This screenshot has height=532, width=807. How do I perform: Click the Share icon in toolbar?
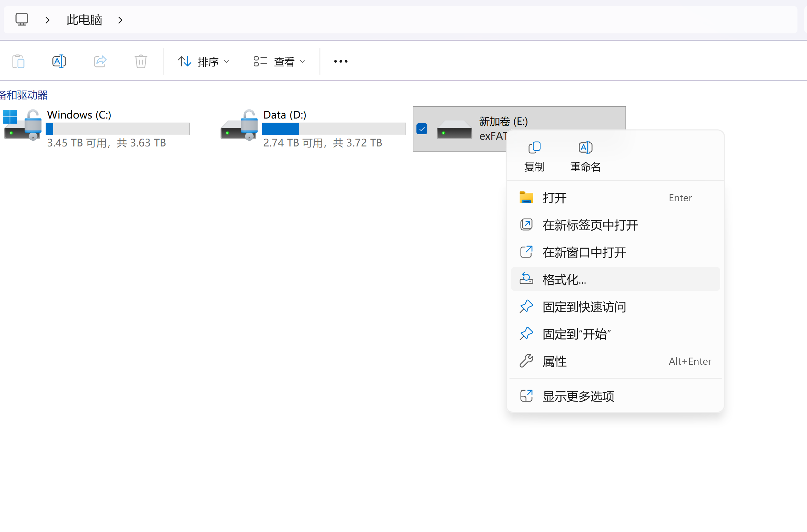[100, 62]
